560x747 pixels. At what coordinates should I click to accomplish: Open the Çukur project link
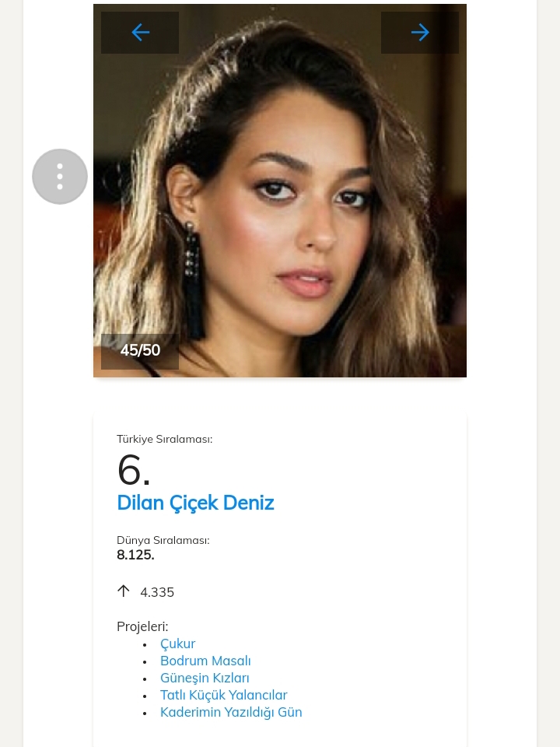pos(177,644)
